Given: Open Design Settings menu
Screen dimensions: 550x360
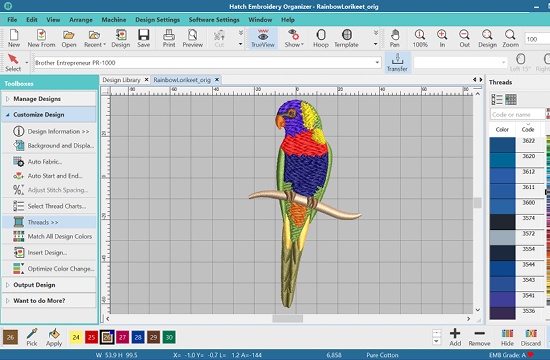Looking at the screenshot, I should pos(157,20).
